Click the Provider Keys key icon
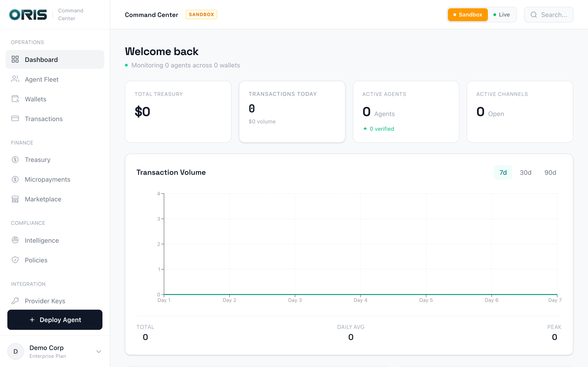This screenshot has height=367, width=588. 15,301
